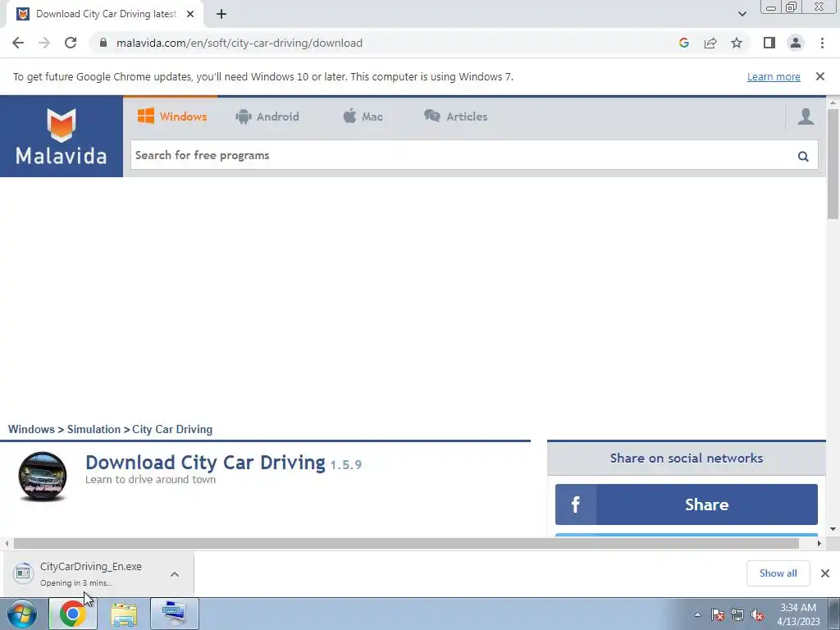Viewport: 840px width, 630px height.
Task: Open the Chrome side panel
Action: [x=769, y=43]
